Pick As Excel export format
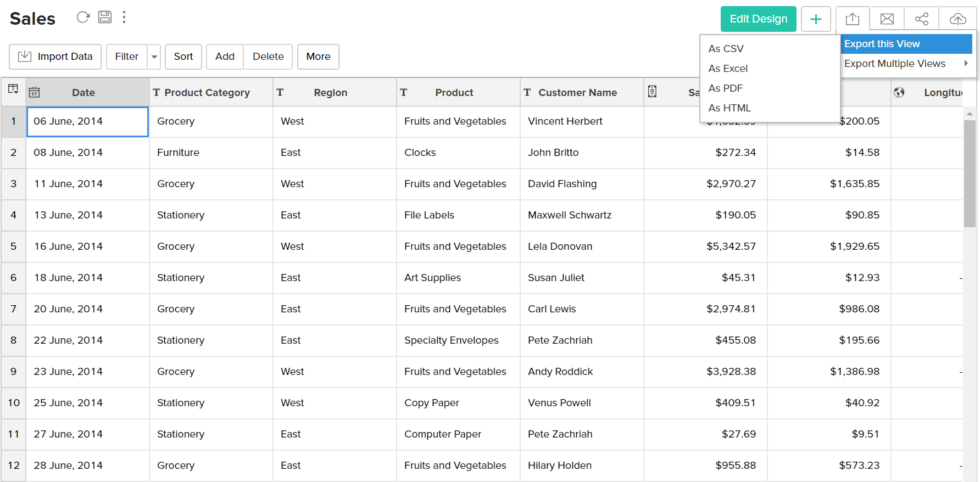This screenshot has height=482, width=980. click(728, 69)
